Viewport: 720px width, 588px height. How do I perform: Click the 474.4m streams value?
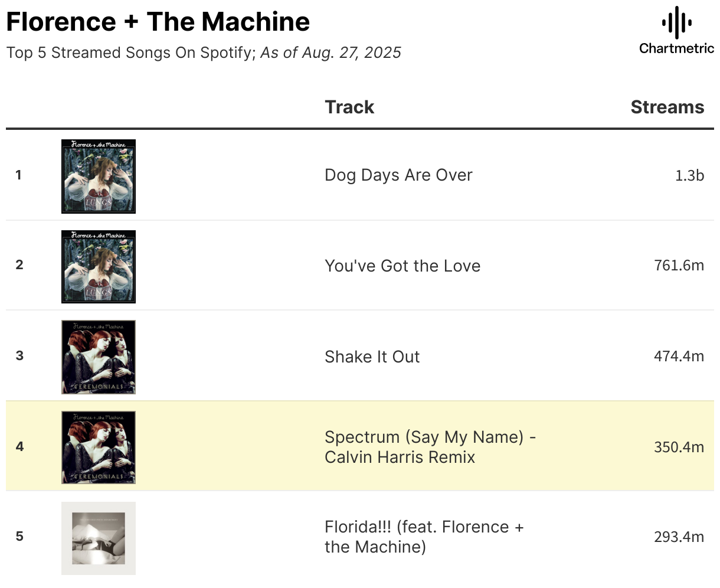click(x=679, y=356)
